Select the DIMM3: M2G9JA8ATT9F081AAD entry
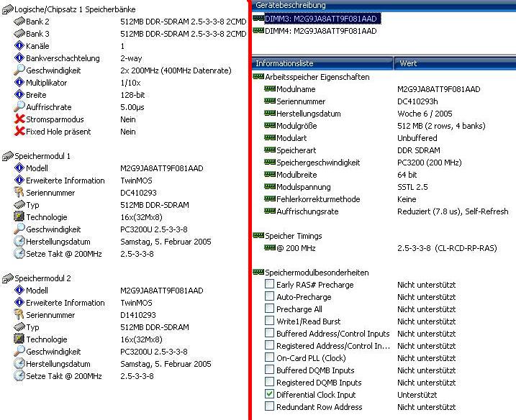Image resolution: width=516 pixels, height=420 pixels. click(x=322, y=19)
